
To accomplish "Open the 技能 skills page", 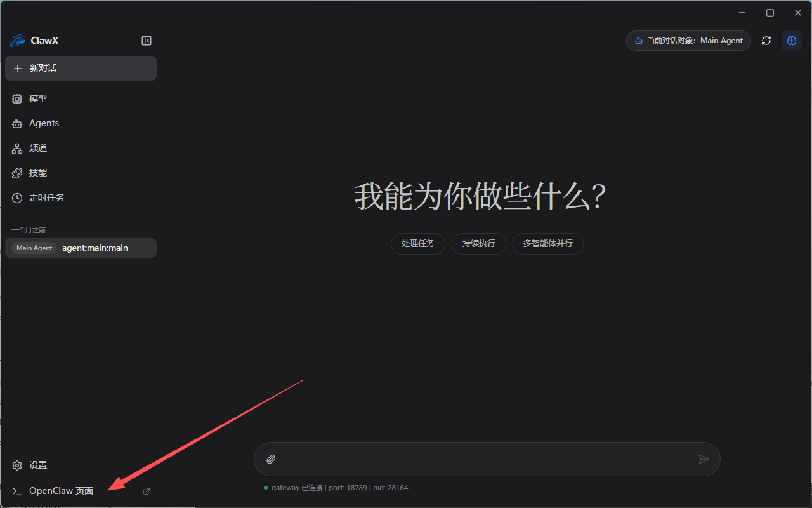I will 38,173.
